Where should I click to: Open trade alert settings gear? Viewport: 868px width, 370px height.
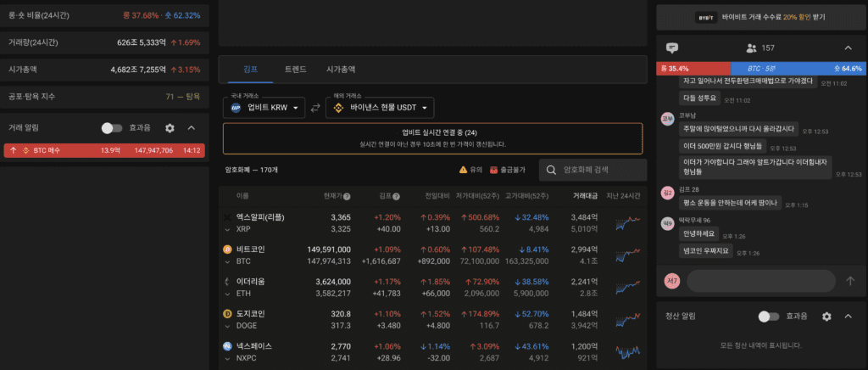tap(170, 128)
